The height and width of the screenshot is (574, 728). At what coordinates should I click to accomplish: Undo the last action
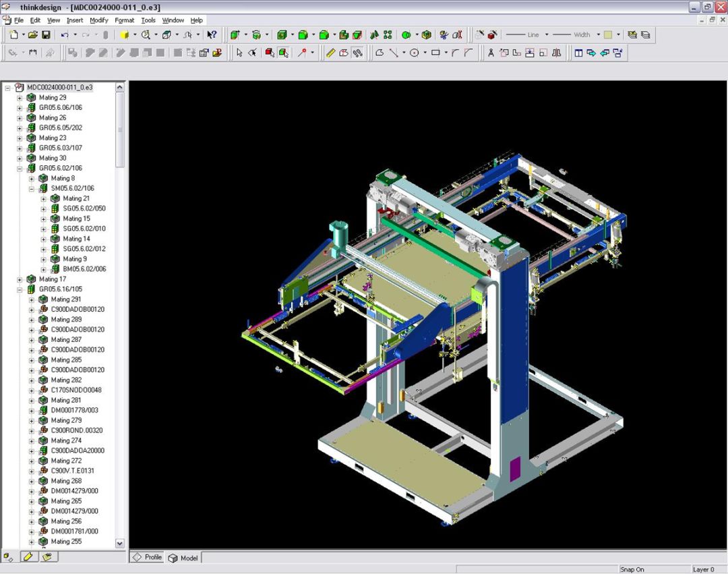tap(65, 35)
